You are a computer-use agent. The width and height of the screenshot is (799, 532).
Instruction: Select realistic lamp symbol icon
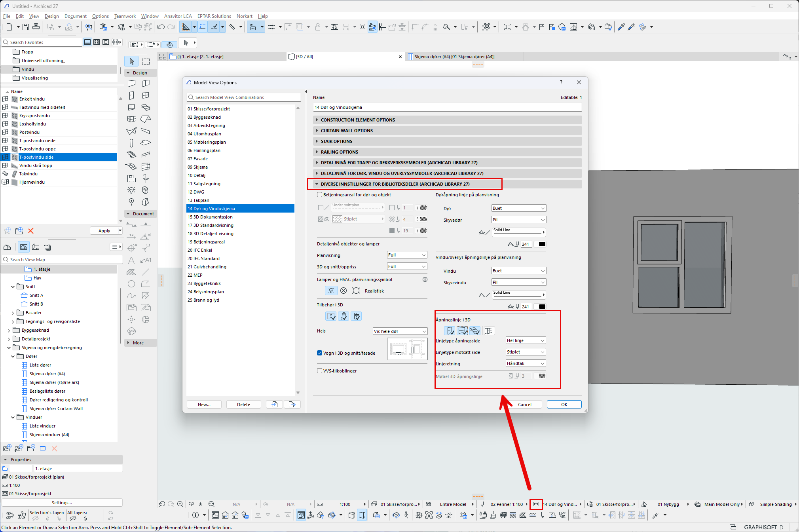[x=331, y=291]
